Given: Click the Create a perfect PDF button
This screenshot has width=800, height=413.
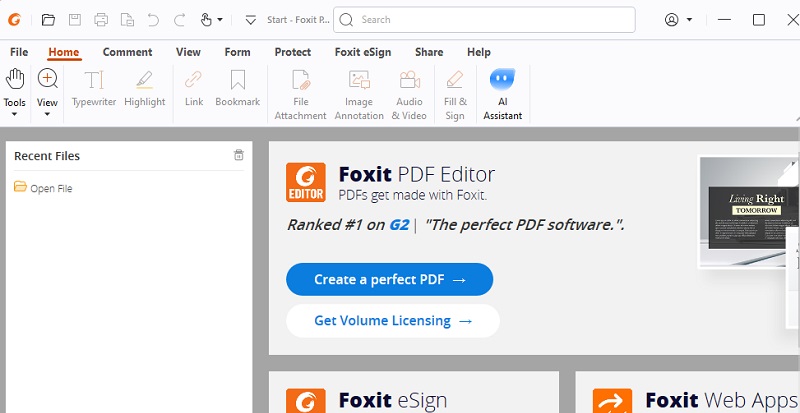Looking at the screenshot, I should (389, 280).
